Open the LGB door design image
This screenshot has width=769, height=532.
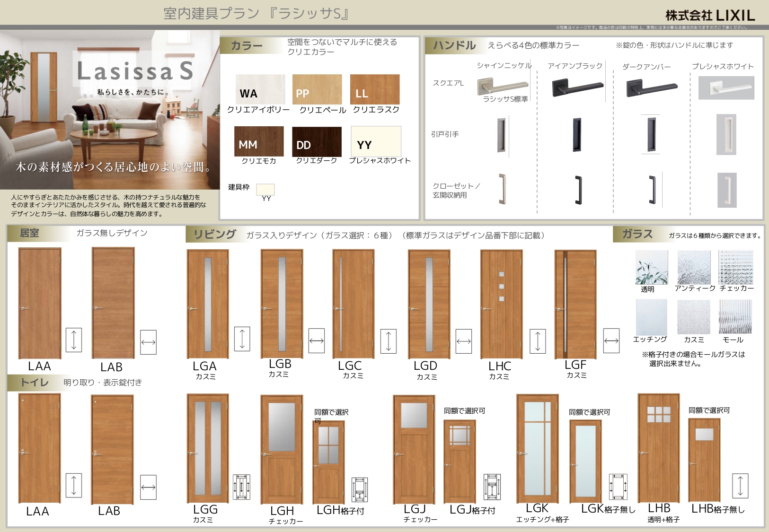(x=282, y=304)
